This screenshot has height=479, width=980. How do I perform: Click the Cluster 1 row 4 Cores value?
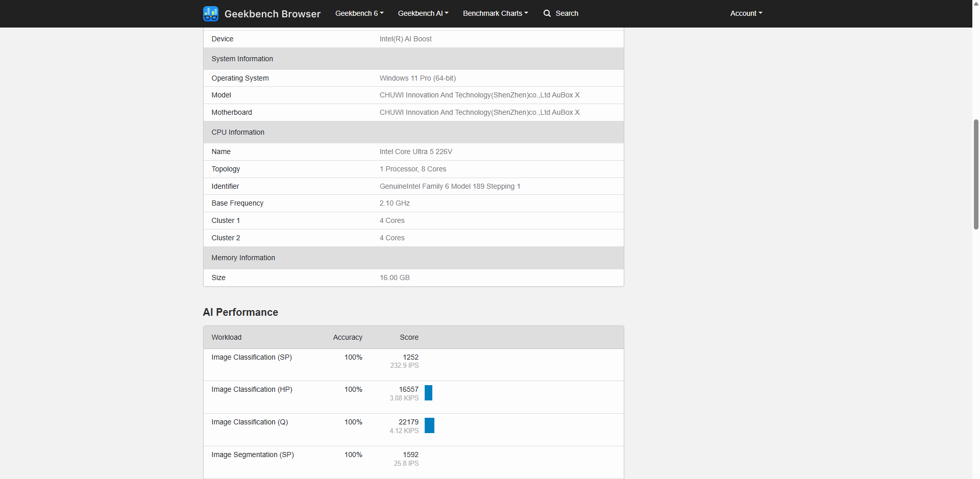[x=392, y=220]
